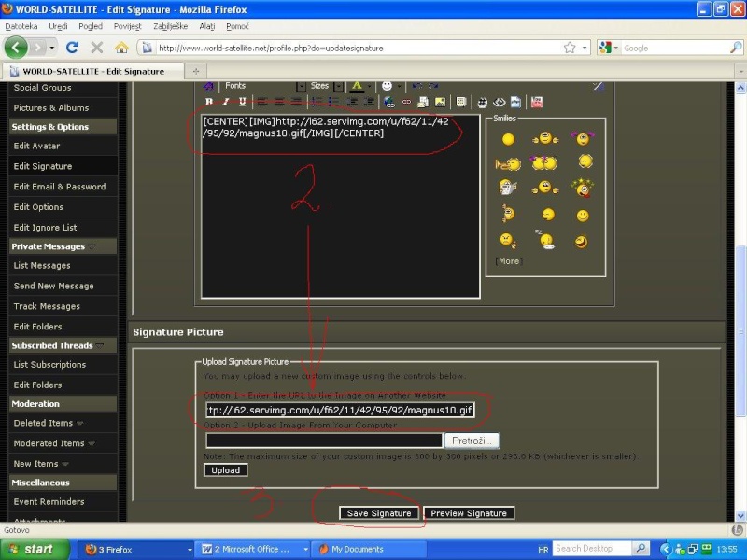Click the Insert Link globe icon

[389, 102]
